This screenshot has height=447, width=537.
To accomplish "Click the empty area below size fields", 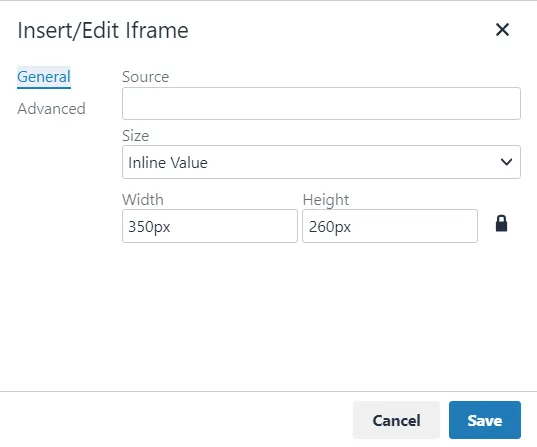I will pyautogui.click(x=321, y=315).
